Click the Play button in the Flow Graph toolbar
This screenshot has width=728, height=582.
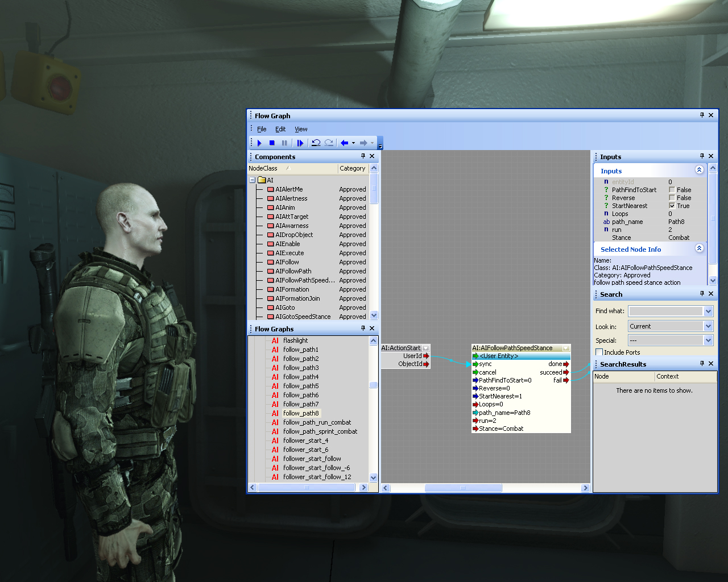(259, 143)
